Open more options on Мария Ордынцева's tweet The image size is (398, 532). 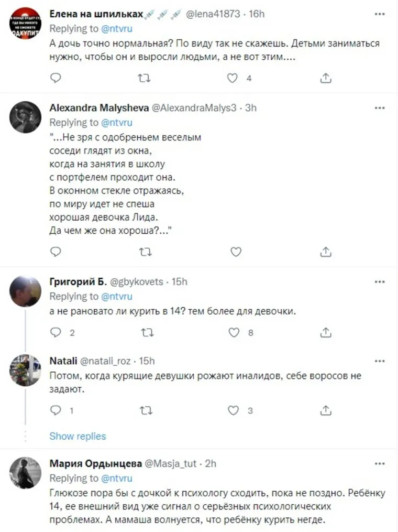(x=380, y=463)
